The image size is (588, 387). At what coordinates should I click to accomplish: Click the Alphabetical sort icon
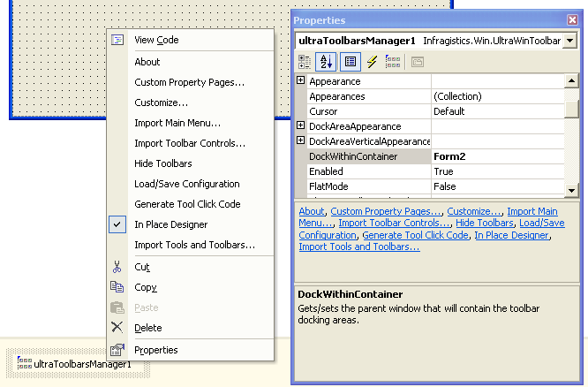pyautogui.click(x=326, y=62)
